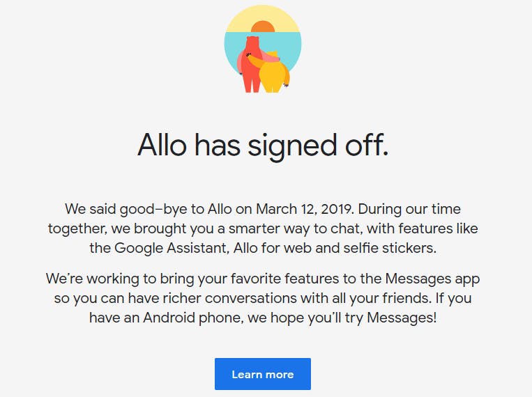Click the "favorite features" phrase
This screenshot has width=532, height=397.
285,279
